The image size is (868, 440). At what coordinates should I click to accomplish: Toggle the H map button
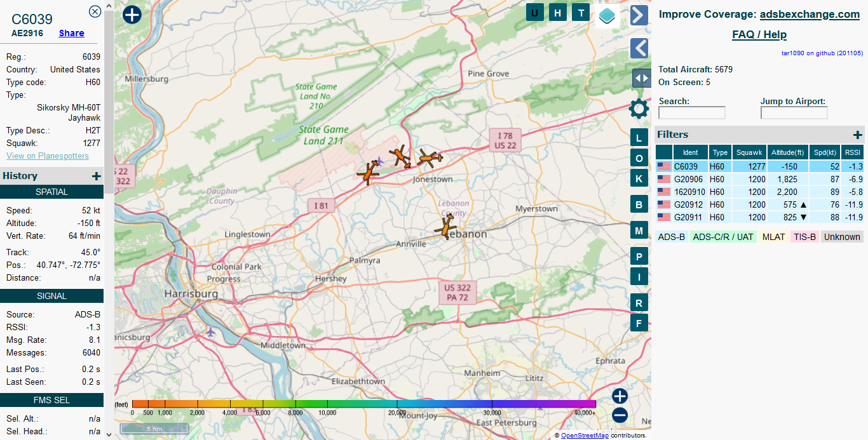click(x=558, y=12)
